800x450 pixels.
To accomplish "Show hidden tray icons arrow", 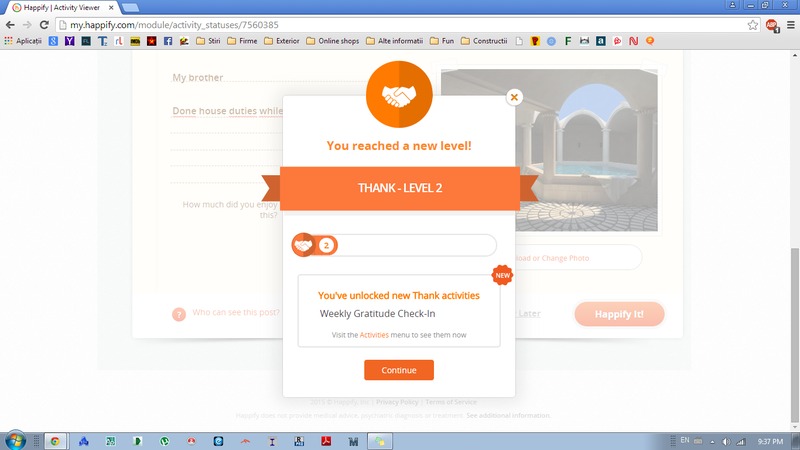I will 712,441.
